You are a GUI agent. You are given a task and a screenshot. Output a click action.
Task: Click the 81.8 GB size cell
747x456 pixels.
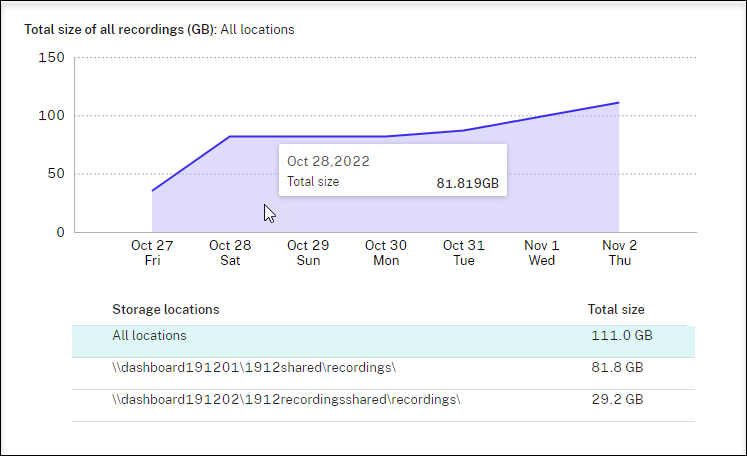point(616,368)
